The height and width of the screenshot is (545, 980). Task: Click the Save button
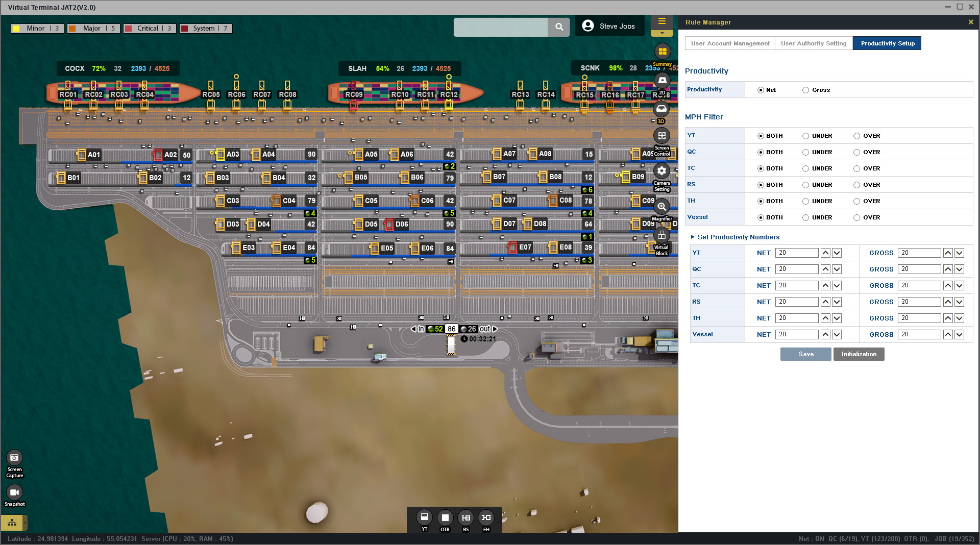[805, 354]
